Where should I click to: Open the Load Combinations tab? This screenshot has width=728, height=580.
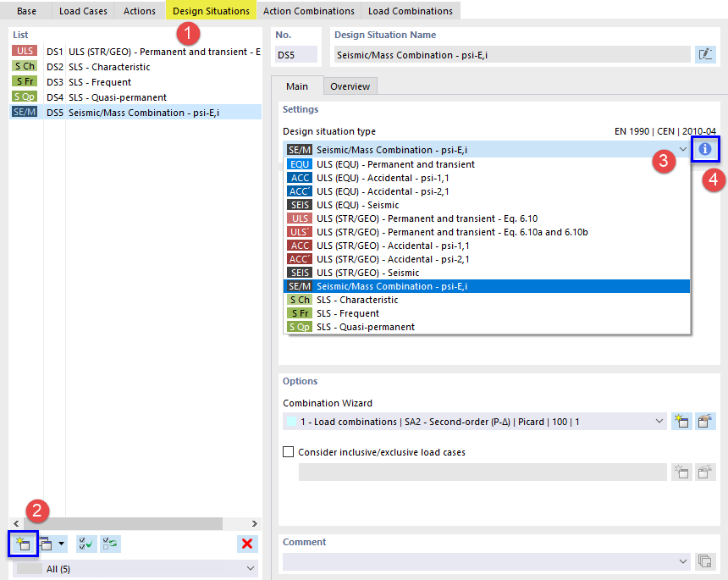pos(411,11)
